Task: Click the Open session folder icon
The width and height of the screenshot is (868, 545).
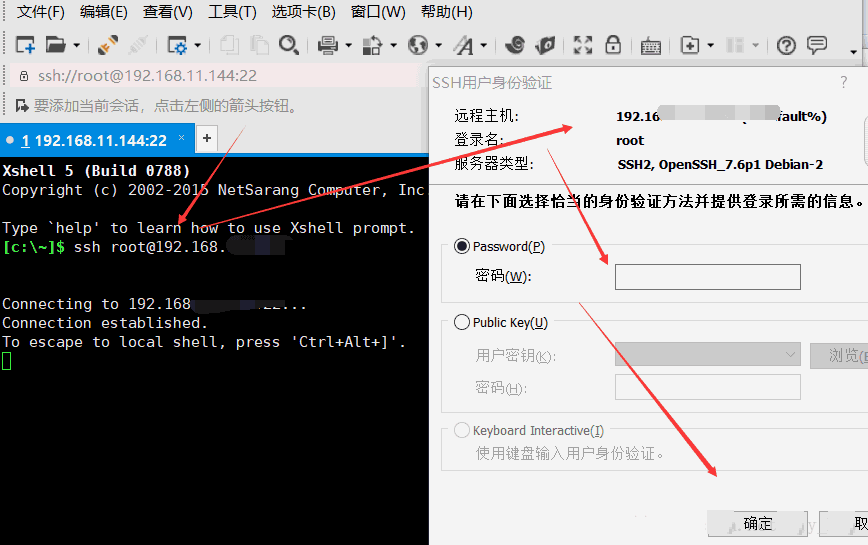Action: pos(55,45)
